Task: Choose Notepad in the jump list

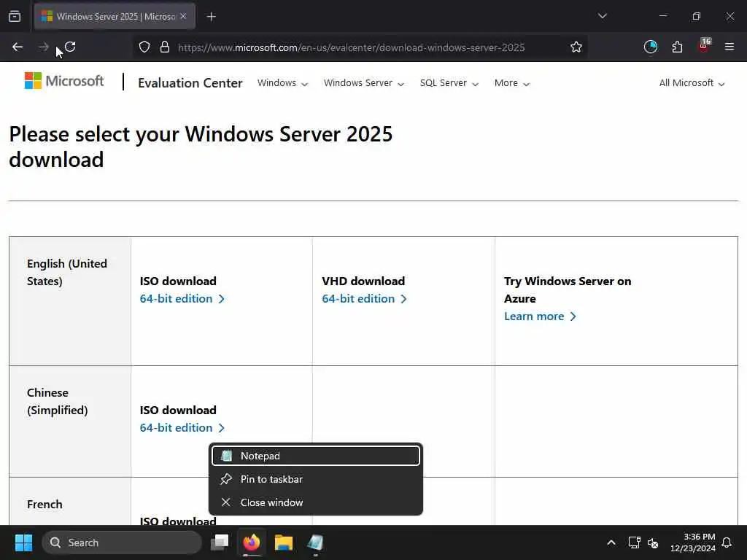Action: pyautogui.click(x=316, y=456)
